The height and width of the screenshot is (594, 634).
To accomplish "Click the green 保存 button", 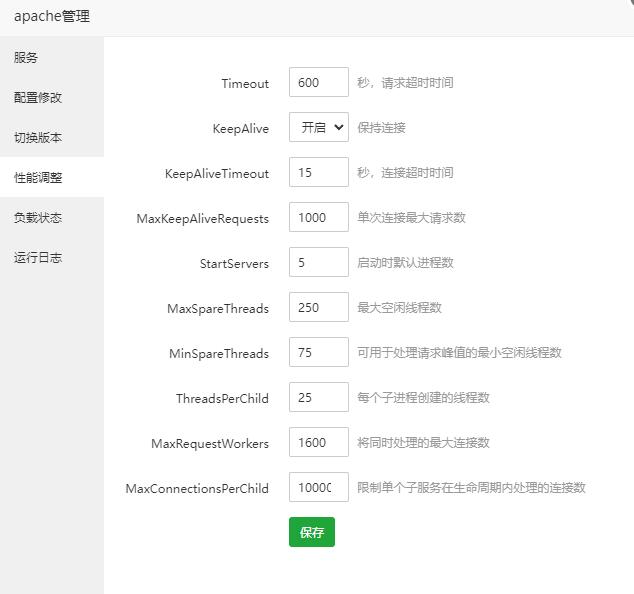I will [x=312, y=532].
